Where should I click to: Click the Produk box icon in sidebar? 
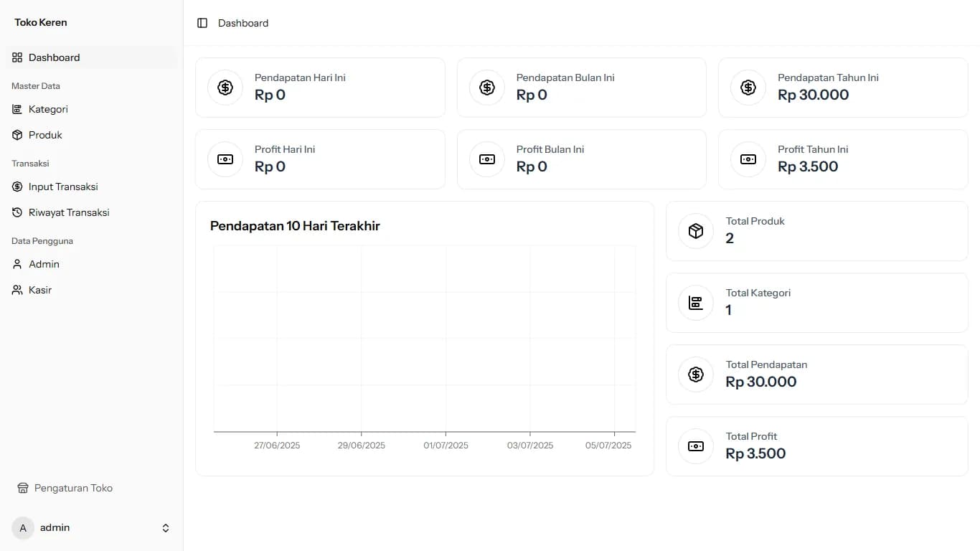click(17, 135)
